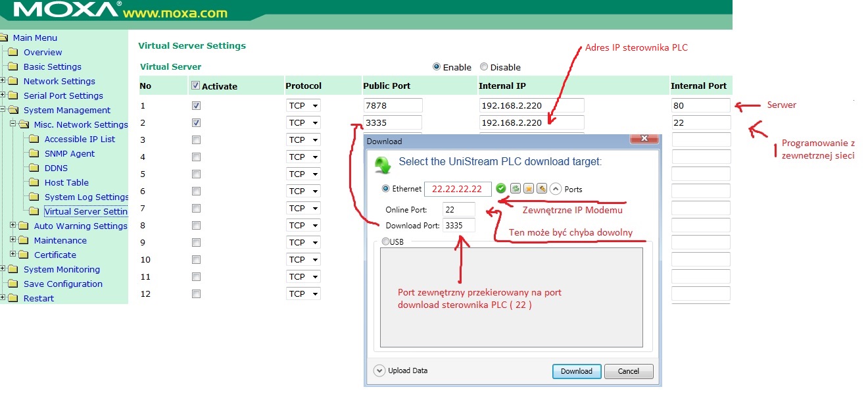Expand the Certificate tree node
Image resolution: width=868 pixels, height=408 pixels.
point(13,254)
